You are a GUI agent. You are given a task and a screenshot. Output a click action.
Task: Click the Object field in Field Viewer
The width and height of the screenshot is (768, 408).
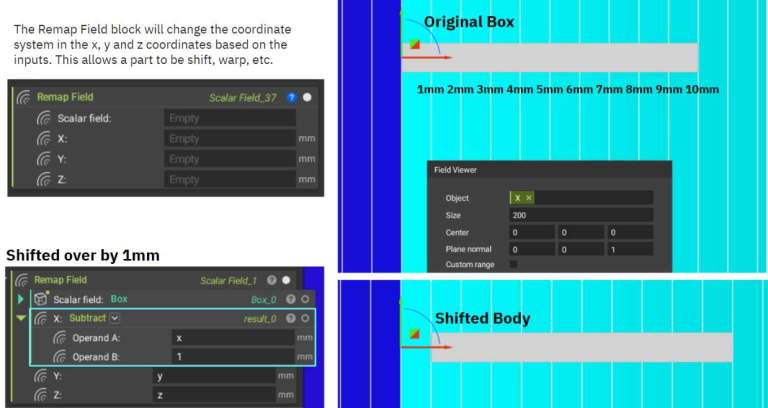coord(581,198)
